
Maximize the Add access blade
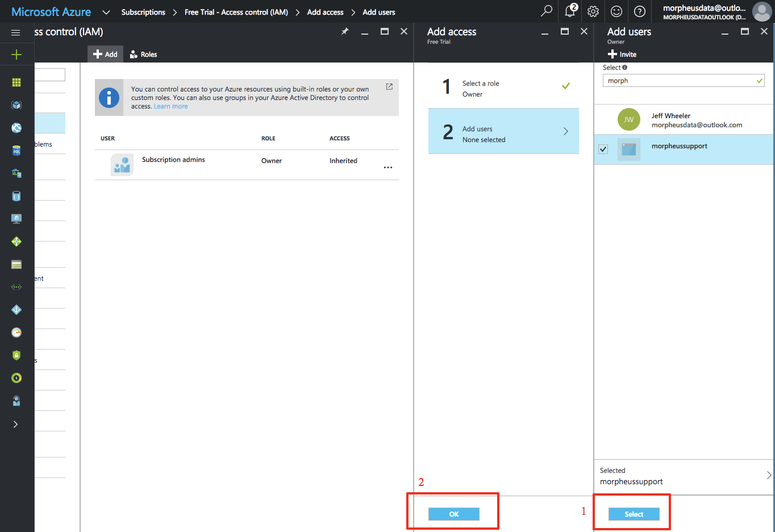(565, 31)
